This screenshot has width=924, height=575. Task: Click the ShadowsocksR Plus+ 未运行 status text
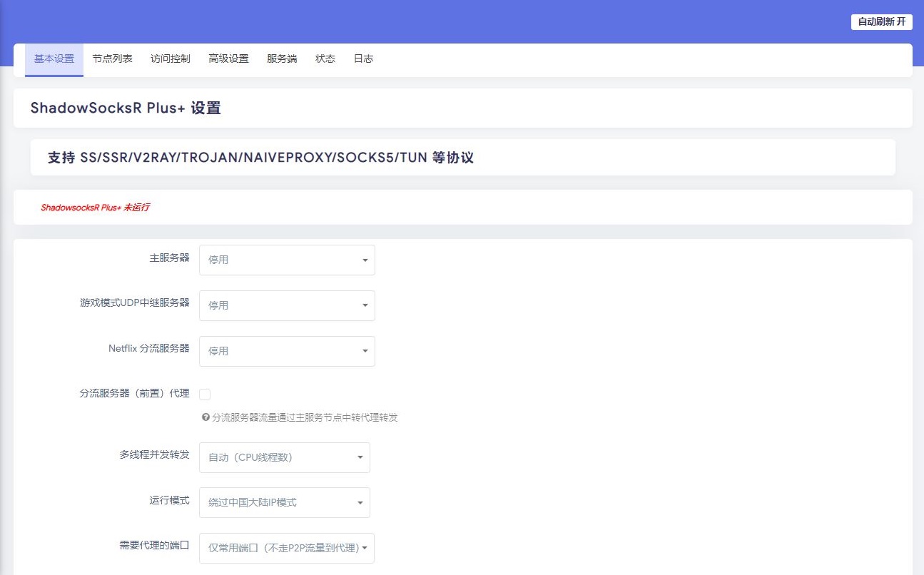pyautogui.click(x=95, y=208)
